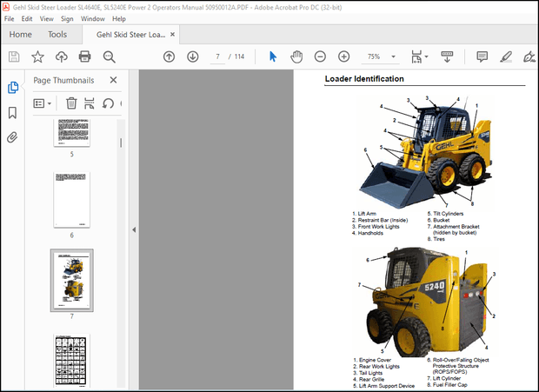Delete selected page with trash icon
The height and width of the screenshot is (392, 539).
tap(71, 103)
